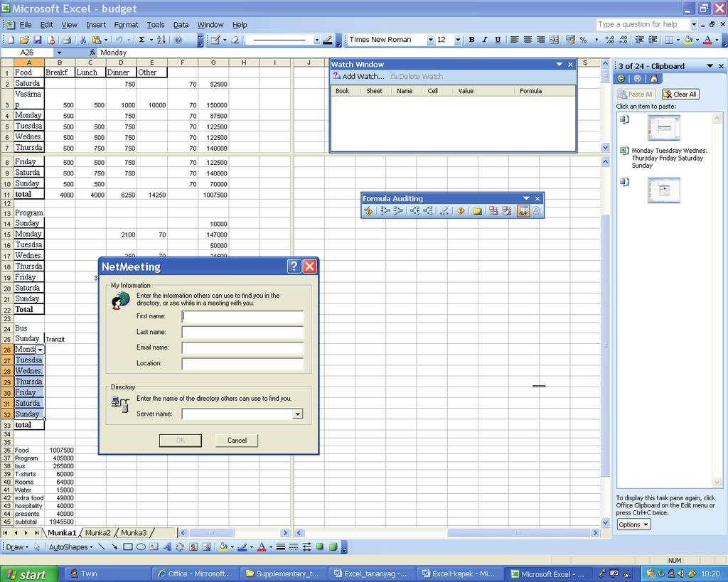Screen dimensions: 728x582
Task: Toggle the Select Objects arrow tool
Action: 37,547
